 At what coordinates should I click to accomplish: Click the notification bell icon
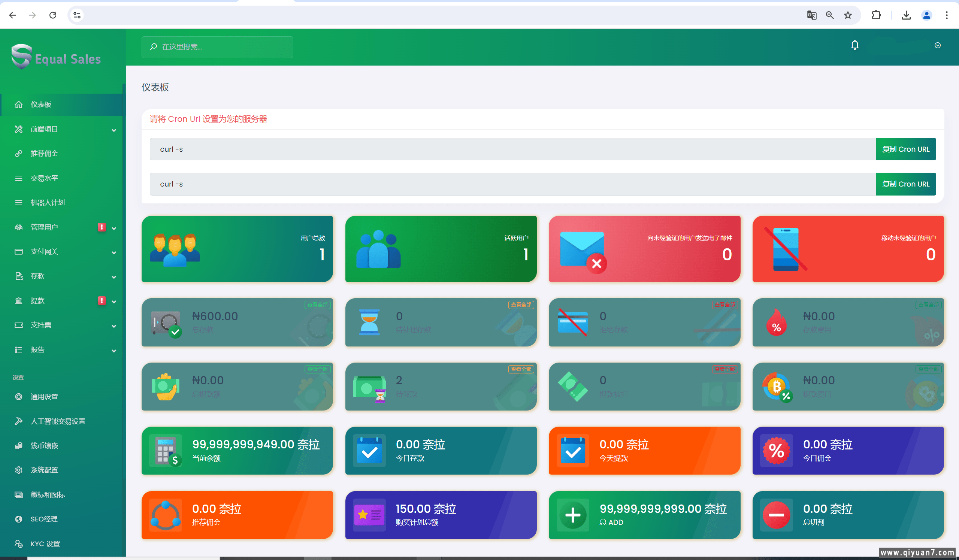point(854,45)
